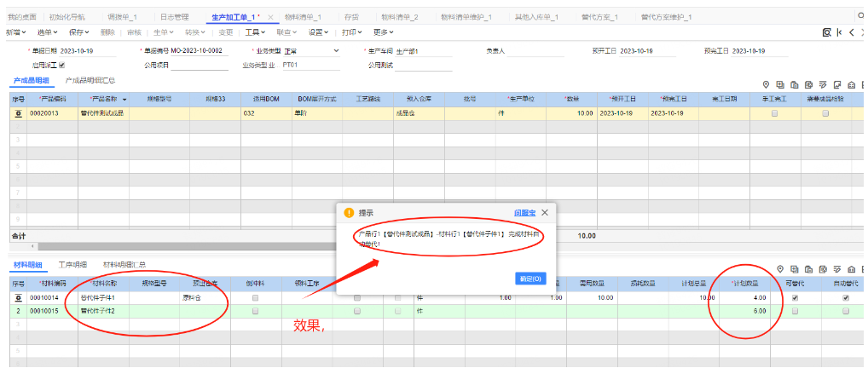Click the copy-row icon above material detail grid

[809, 269]
